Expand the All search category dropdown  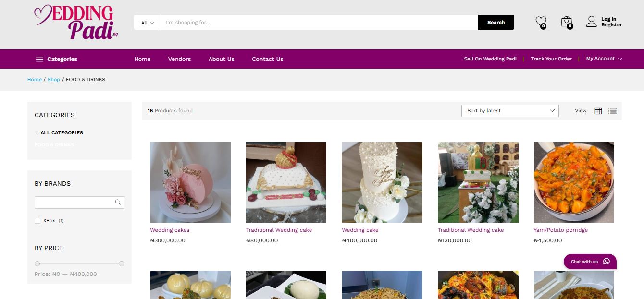(147, 23)
